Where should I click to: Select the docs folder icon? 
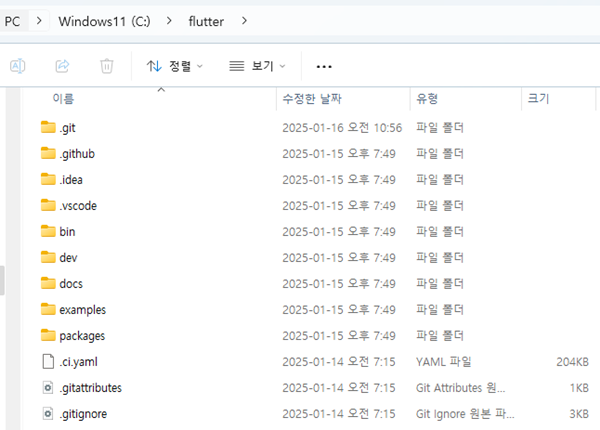(48, 283)
